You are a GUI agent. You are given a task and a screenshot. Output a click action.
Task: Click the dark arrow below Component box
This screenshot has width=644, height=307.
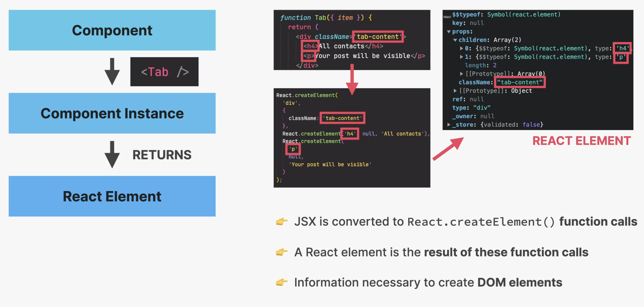point(112,72)
